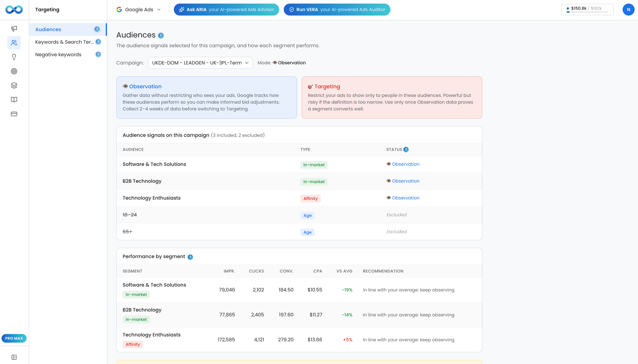This screenshot has height=364, width=638.
Task: Click the $11.27 CPA value
Action: coord(316,315)
